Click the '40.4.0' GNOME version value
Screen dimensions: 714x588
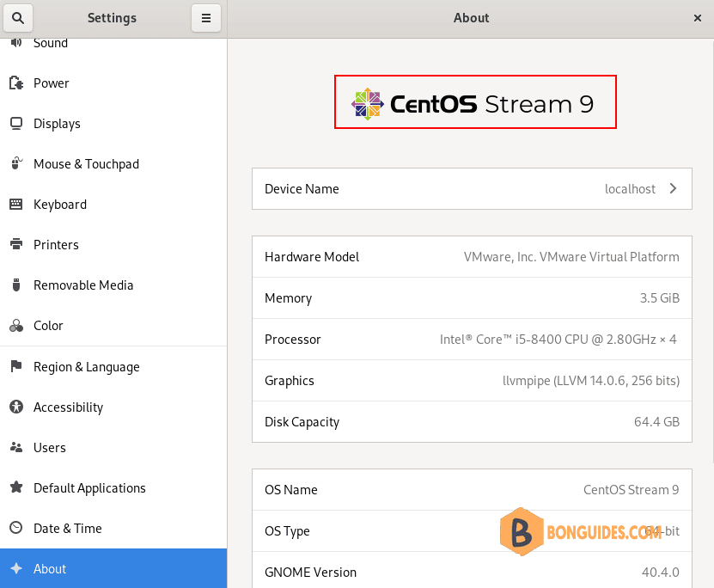pyautogui.click(x=660, y=572)
